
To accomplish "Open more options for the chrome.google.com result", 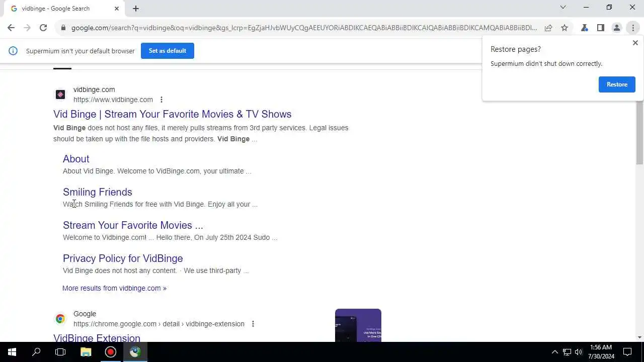I will pos(253,324).
